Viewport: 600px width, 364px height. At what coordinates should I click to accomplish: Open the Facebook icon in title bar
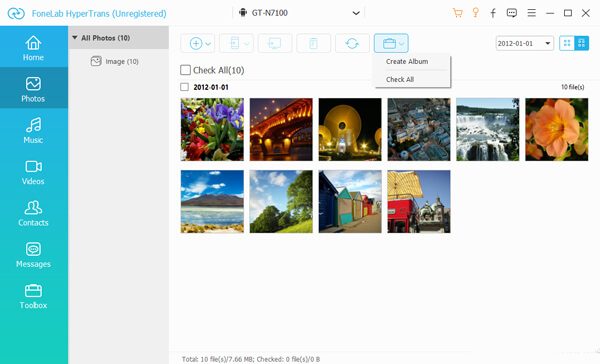point(493,13)
